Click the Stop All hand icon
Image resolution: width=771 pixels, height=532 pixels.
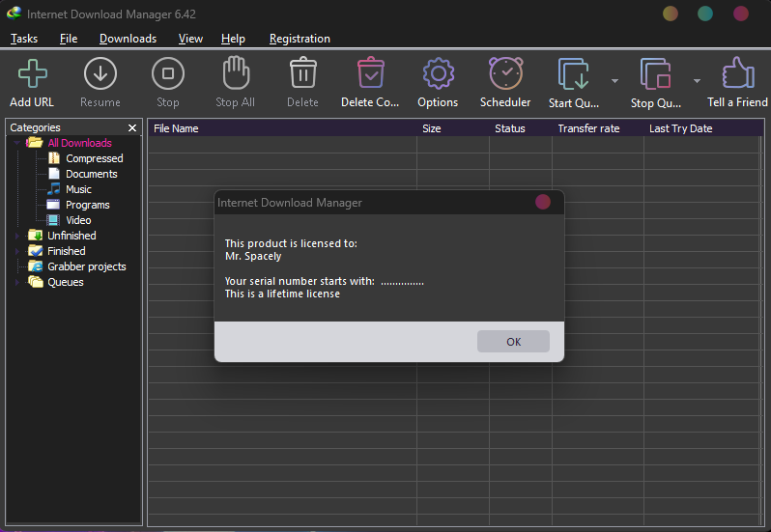click(236, 72)
